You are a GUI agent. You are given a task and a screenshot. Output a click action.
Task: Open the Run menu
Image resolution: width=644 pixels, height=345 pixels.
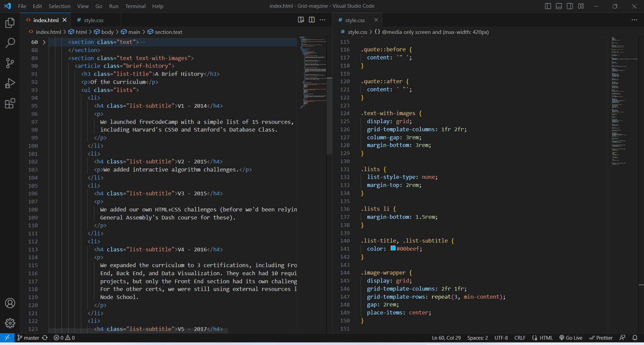click(114, 6)
